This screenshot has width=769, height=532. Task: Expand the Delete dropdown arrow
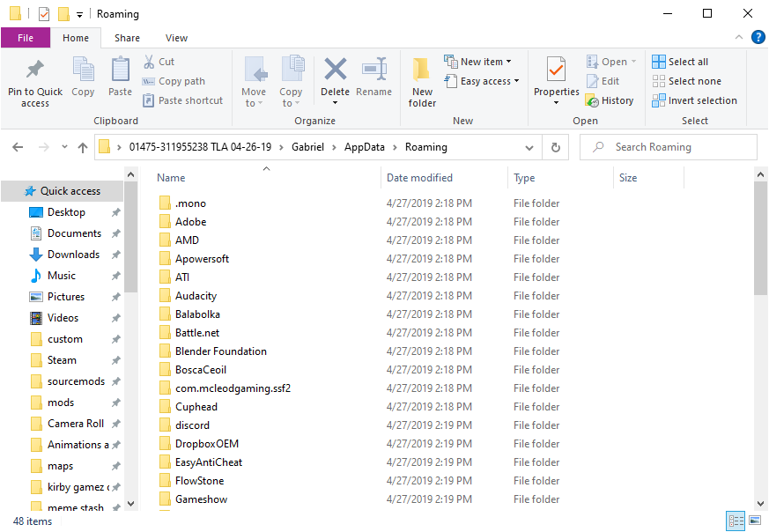pyautogui.click(x=336, y=103)
